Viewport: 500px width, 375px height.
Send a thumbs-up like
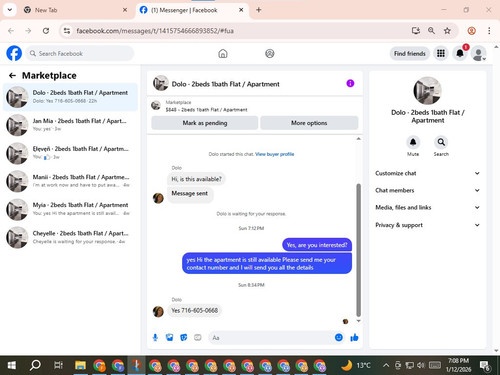354,338
